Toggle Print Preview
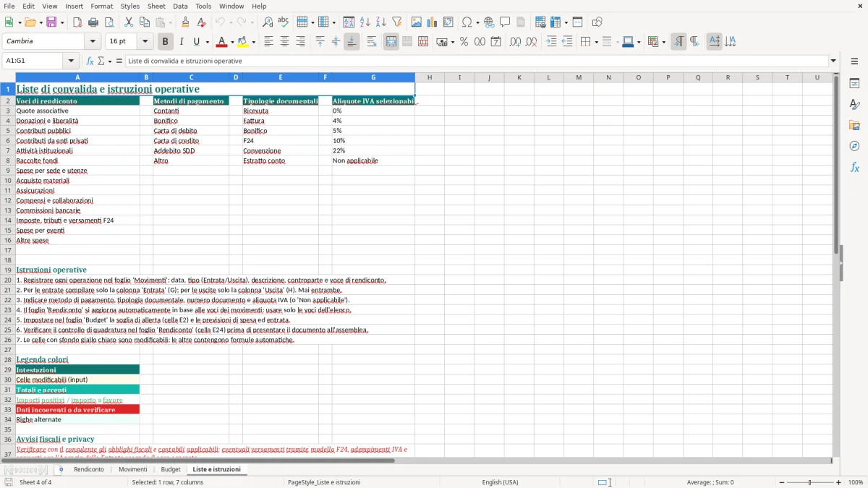Image resolution: width=868 pixels, height=488 pixels. pyautogui.click(x=109, y=22)
